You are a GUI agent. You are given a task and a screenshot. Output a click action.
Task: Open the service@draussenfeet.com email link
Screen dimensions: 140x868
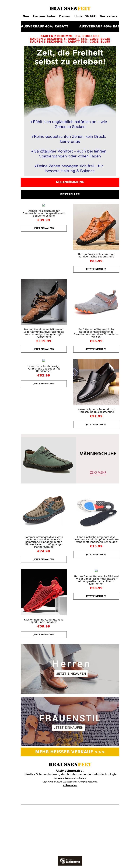[70, 778]
